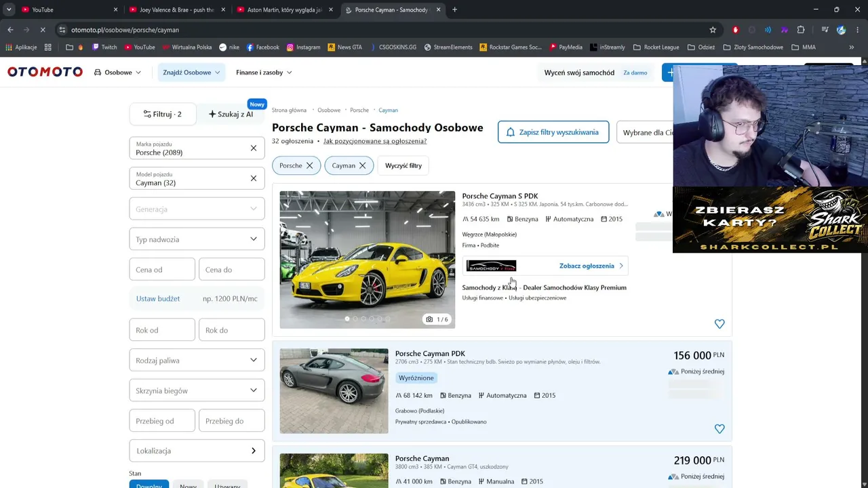Open the inStreamly bookmark
This screenshot has height=488, width=868.
pyautogui.click(x=608, y=47)
